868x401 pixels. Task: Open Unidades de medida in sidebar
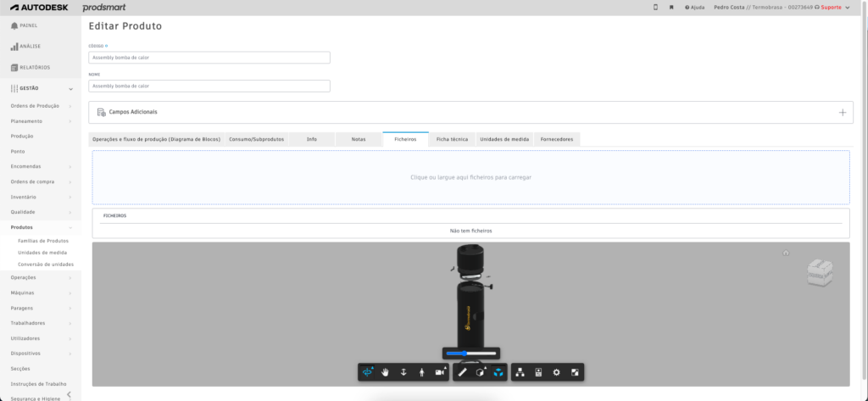tap(42, 253)
